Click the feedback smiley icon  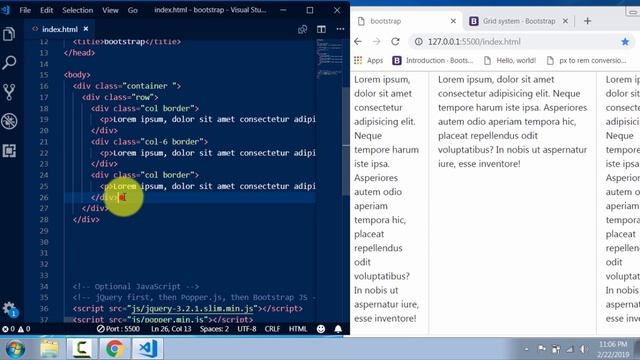[x=321, y=329]
